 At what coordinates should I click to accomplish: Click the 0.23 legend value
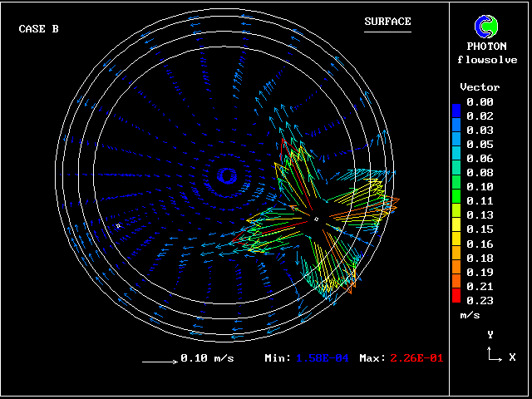coord(480,300)
